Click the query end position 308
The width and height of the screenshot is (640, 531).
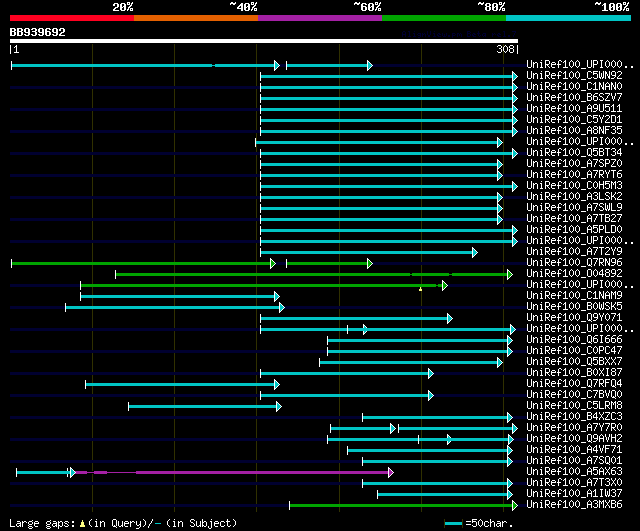coord(505,49)
